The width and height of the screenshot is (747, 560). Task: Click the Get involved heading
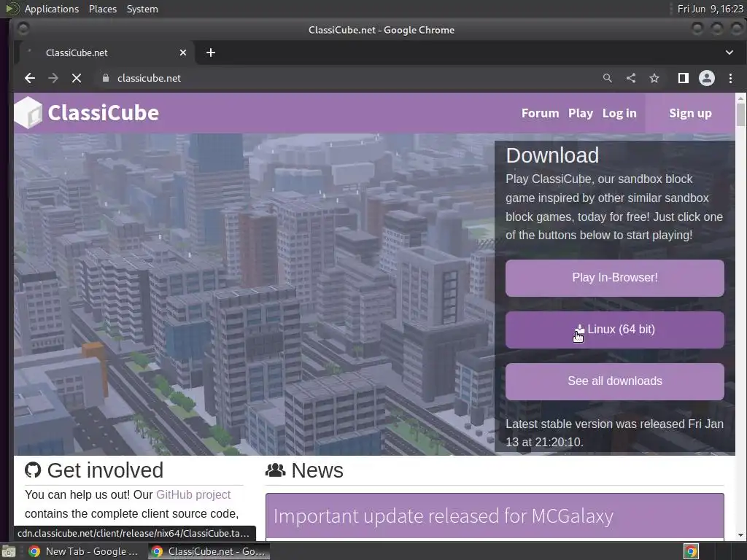105,470
